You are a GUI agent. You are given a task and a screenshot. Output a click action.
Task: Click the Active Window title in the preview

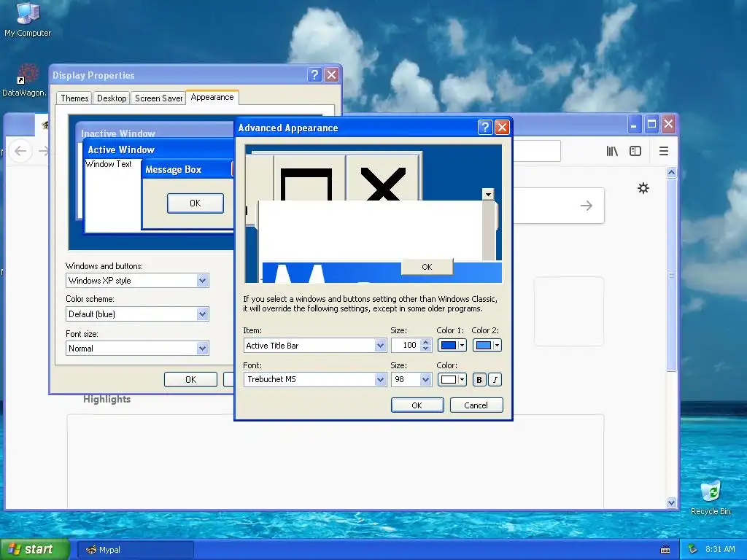[x=122, y=149]
